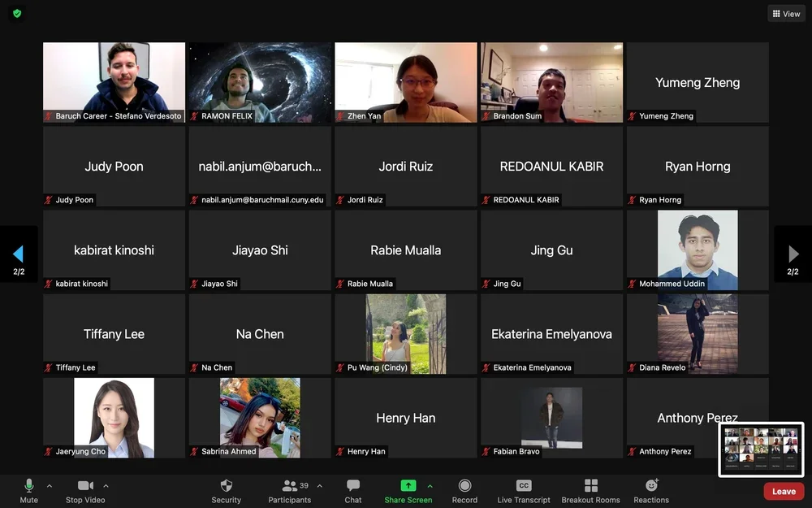812x508 pixels.
Task: Click the gallery preview thumbnail at bottom right
Action: tap(761, 449)
